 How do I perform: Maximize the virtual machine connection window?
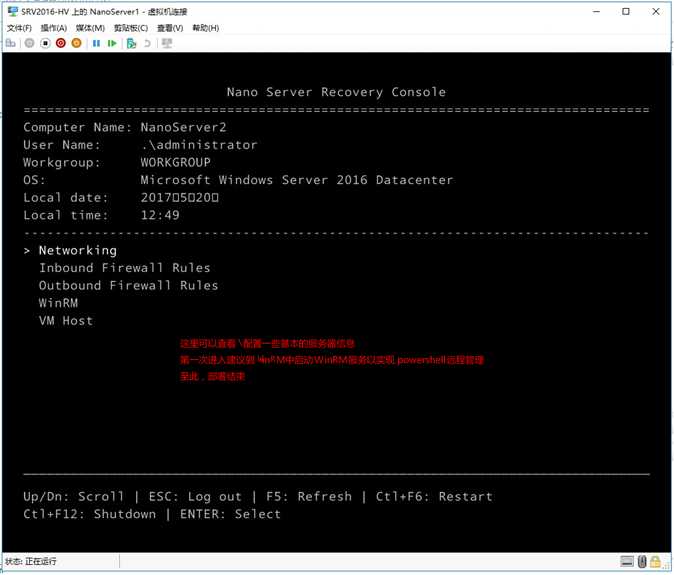tap(626, 12)
